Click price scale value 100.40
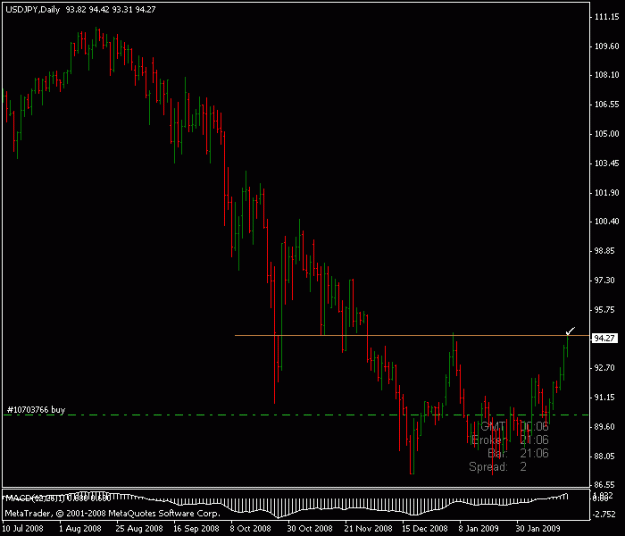The width and height of the screenshot is (625, 536). [607, 221]
